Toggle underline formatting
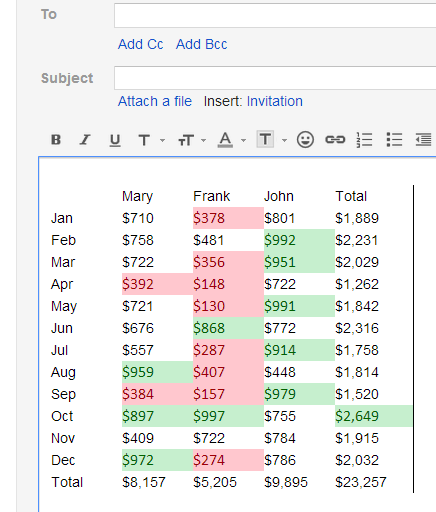This screenshot has width=436, height=512. click(115, 140)
